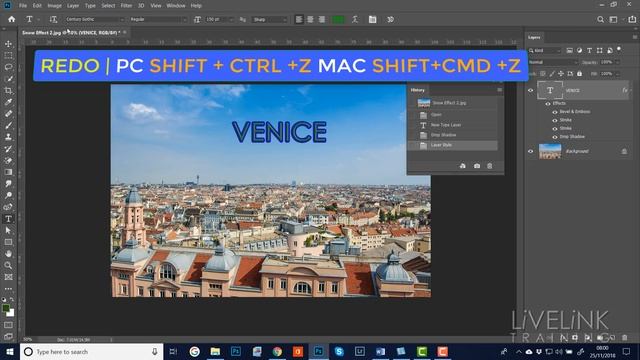This screenshot has width=640, height=360.
Task: Open the Window menu
Action: (176, 6)
